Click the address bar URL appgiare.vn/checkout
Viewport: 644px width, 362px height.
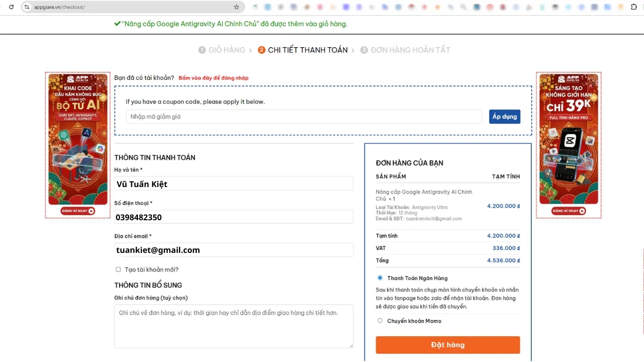click(59, 7)
